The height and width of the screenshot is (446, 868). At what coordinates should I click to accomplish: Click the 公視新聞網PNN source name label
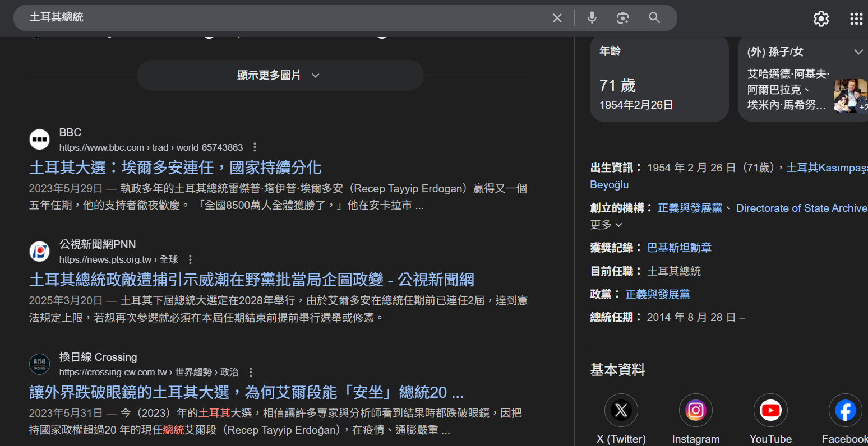coord(98,245)
